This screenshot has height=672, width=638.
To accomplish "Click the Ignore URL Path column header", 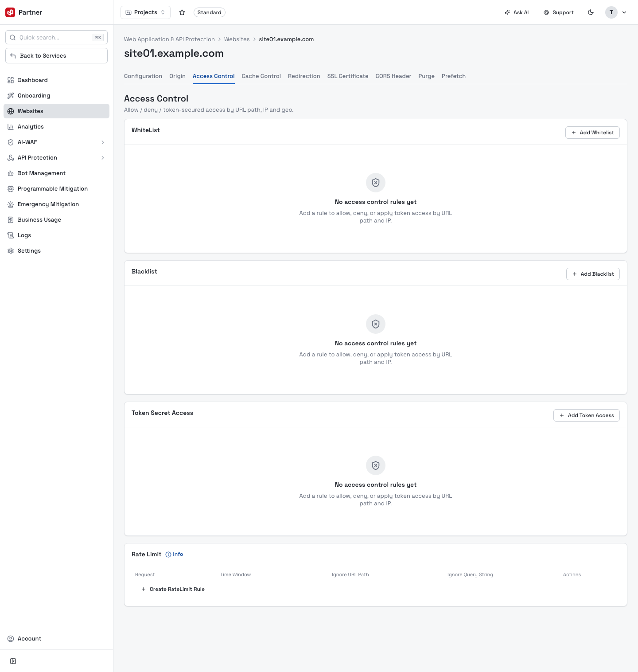I will [x=350, y=574].
